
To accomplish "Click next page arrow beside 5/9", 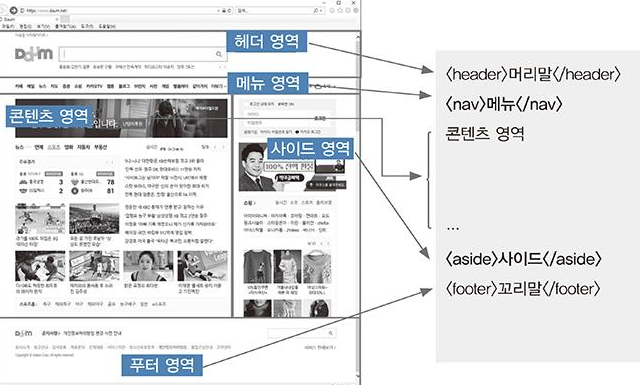I will pyautogui.click(x=223, y=147).
